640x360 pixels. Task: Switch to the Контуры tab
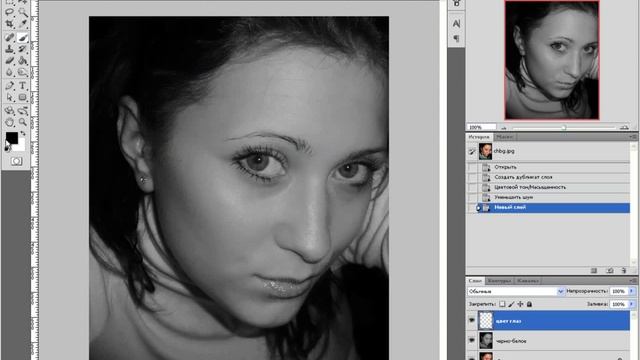click(499, 281)
